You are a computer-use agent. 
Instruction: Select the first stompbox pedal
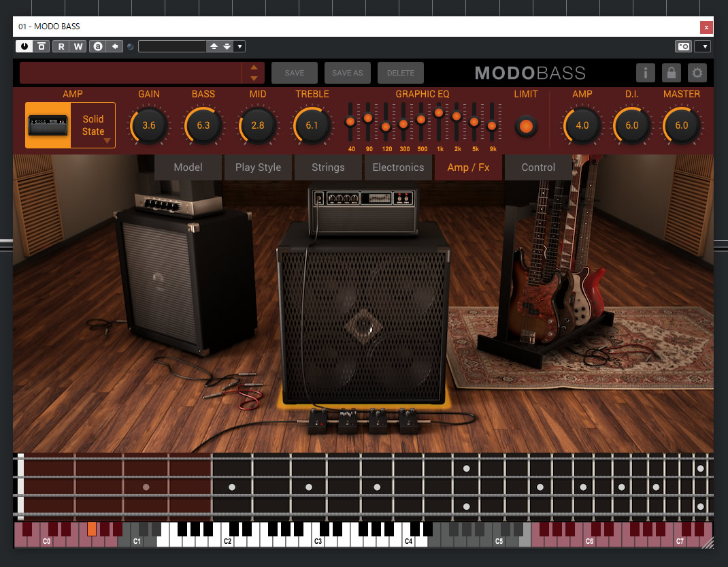(x=318, y=421)
